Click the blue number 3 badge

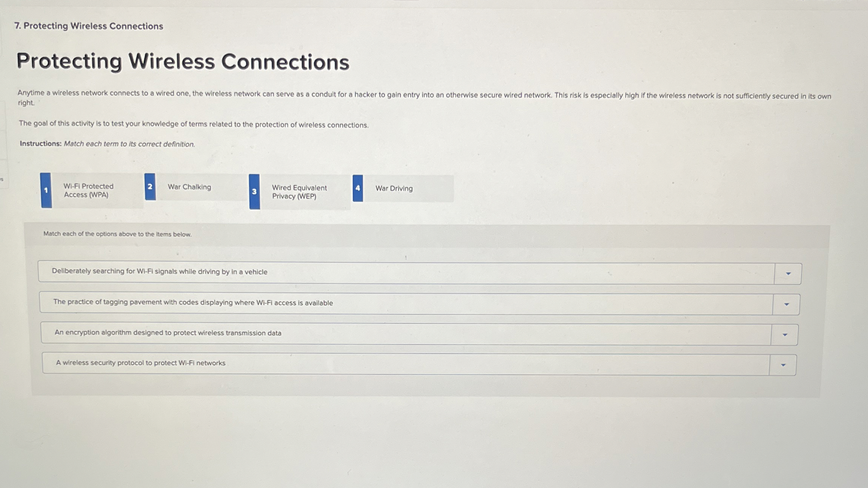(254, 192)
